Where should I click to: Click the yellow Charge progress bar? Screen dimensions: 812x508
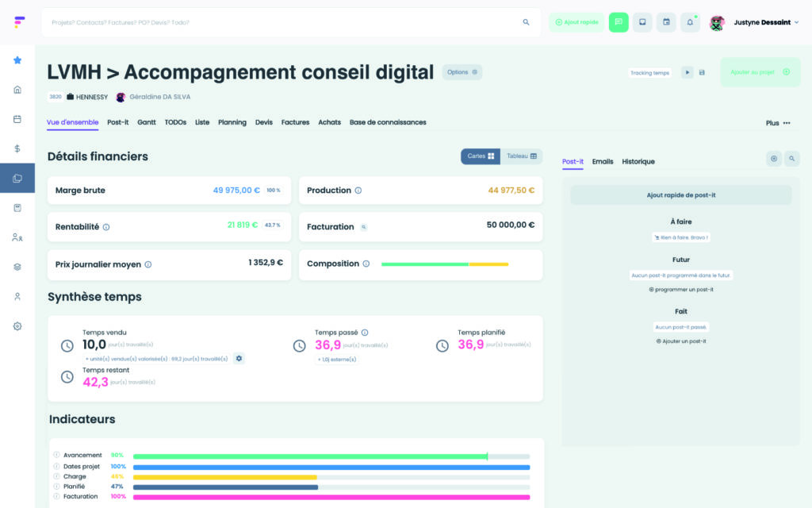tap(224, 477)
